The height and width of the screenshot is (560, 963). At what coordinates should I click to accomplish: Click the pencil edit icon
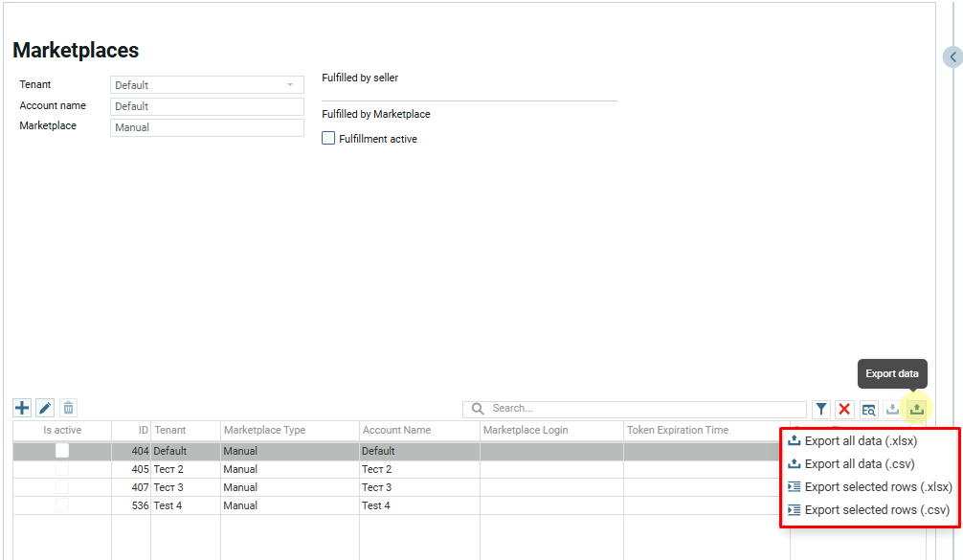45,408
